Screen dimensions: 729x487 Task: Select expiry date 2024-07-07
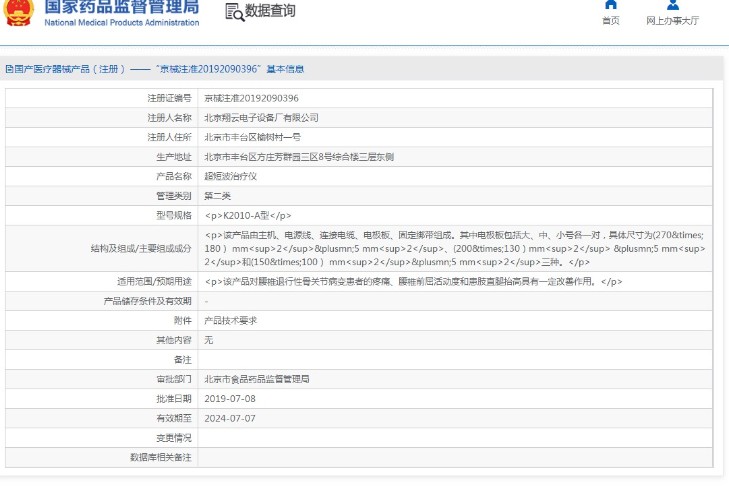230,418
